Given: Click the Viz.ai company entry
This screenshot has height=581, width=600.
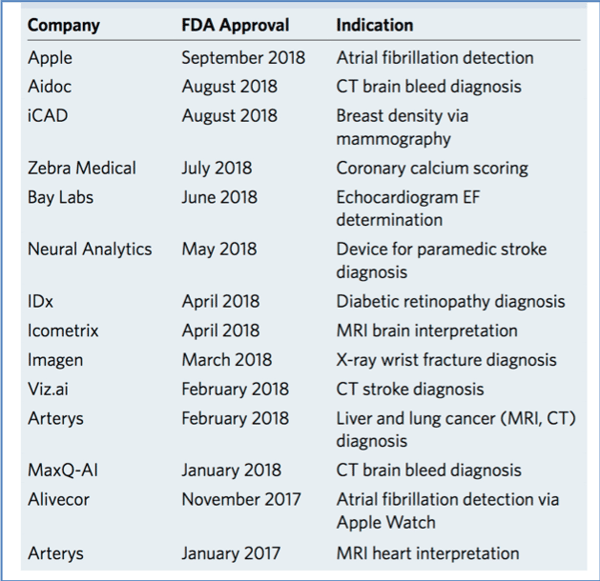Looking at the screenshot, I should (48, 389).
